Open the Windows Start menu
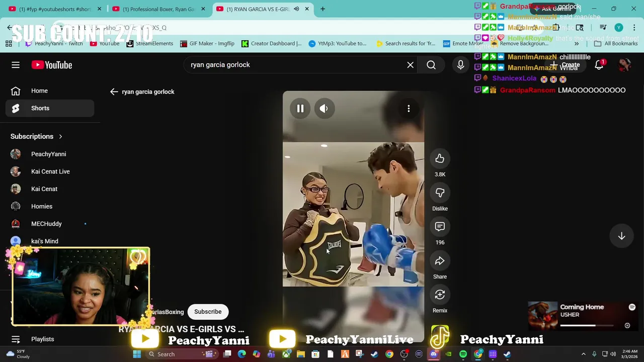This screenshot has width=644, height=362. (x=137, y=354)
